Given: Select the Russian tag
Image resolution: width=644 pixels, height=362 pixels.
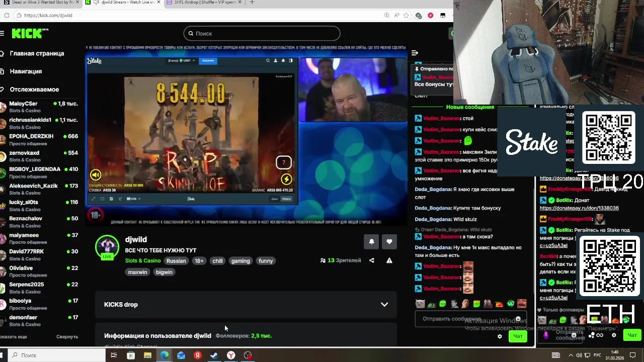Looking at the screenshot, I should (176, 261).
